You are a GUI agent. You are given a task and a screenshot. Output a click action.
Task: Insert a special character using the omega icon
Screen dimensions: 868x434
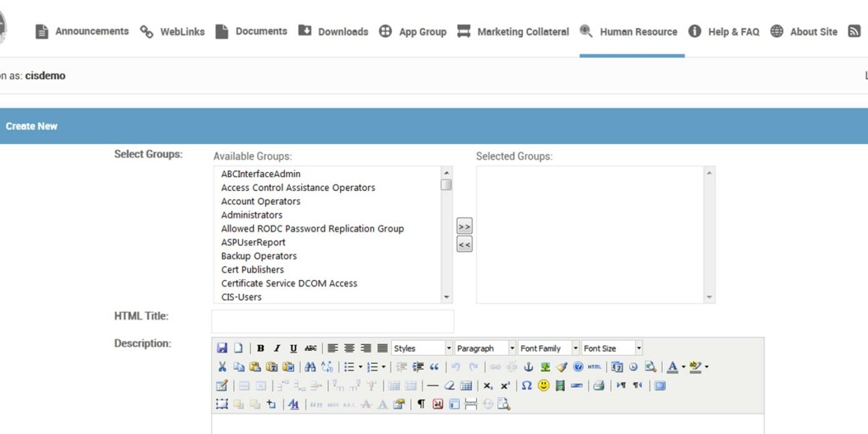tap(526, 386)
